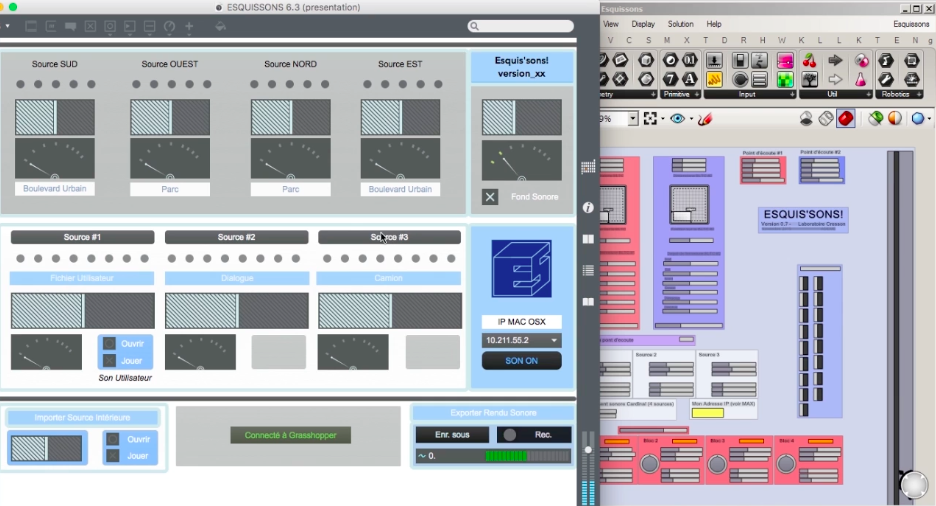Select first radio dot under Source #2

pos(172,258)
